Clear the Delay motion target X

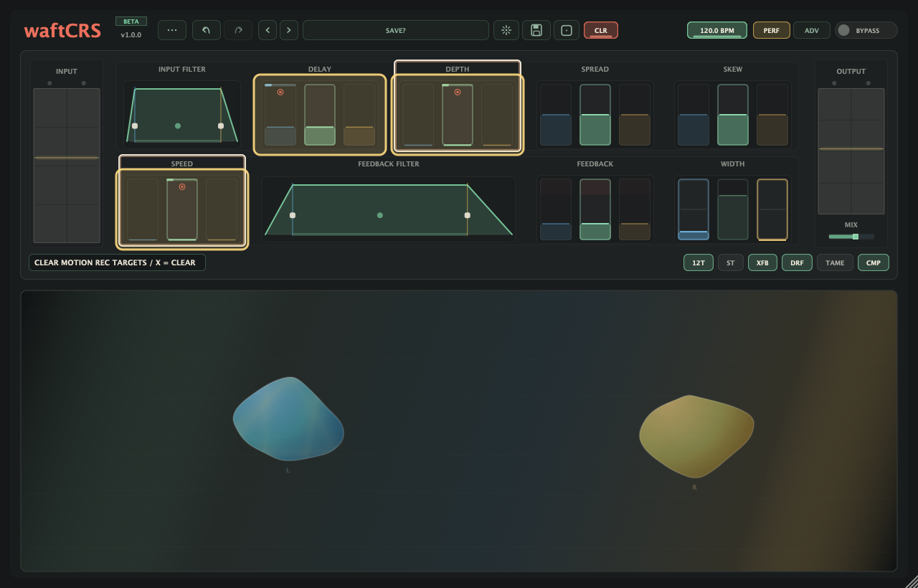(280, 92)
